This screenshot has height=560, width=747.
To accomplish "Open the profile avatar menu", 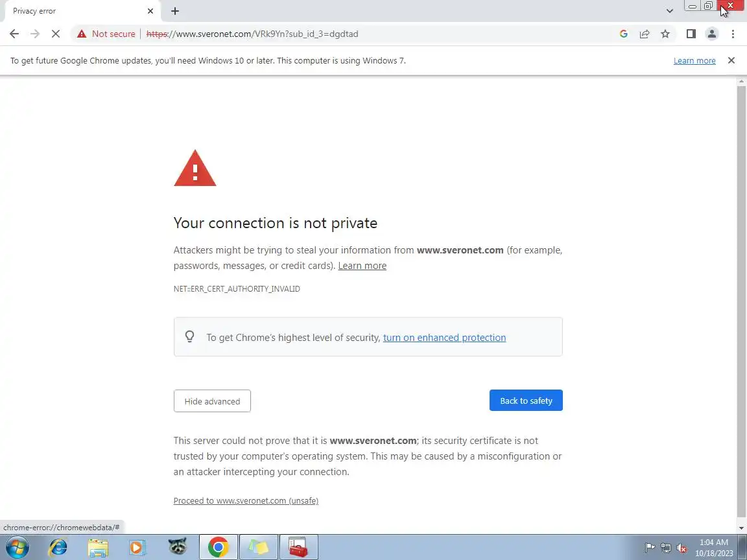I will [x=712, y=34].
